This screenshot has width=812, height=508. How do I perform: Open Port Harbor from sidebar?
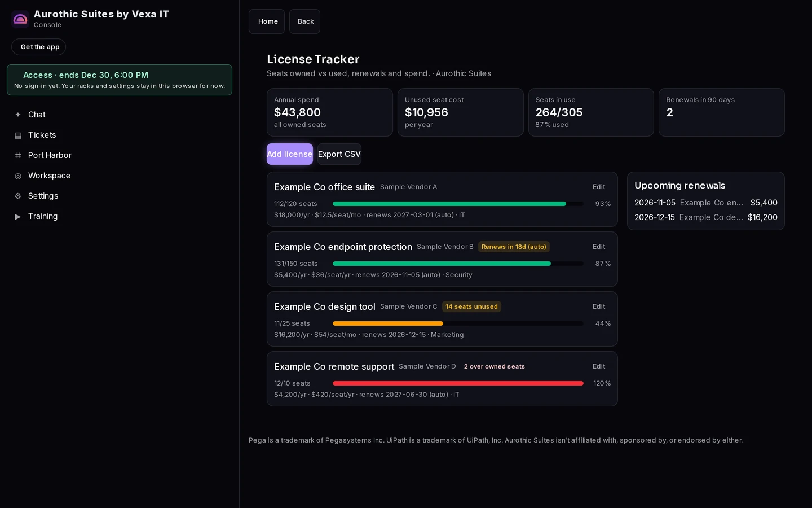pyautogui.click(x=50, y=155)
